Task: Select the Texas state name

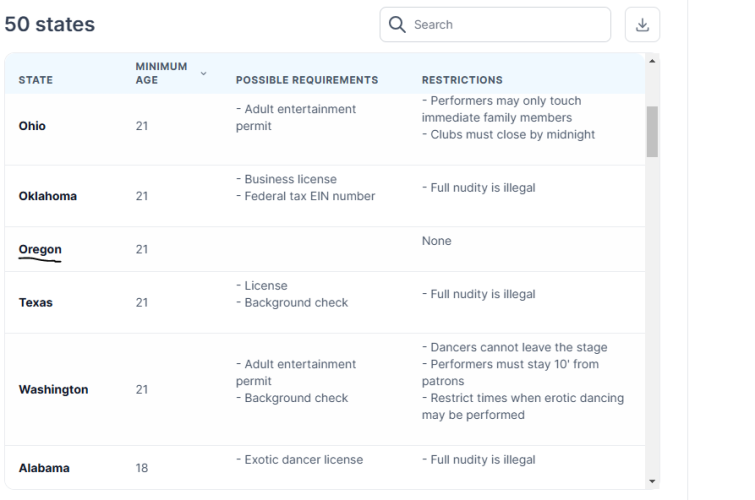Action: [36, 303]
